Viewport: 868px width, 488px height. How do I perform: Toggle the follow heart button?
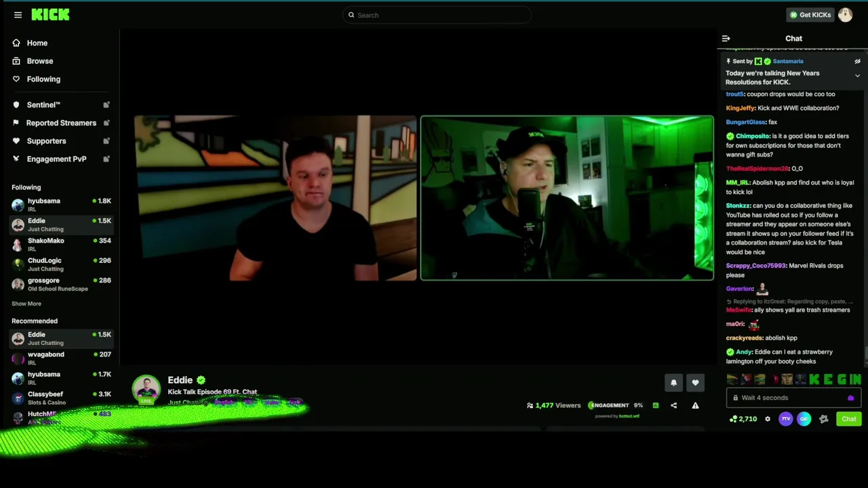pos(695,383)
